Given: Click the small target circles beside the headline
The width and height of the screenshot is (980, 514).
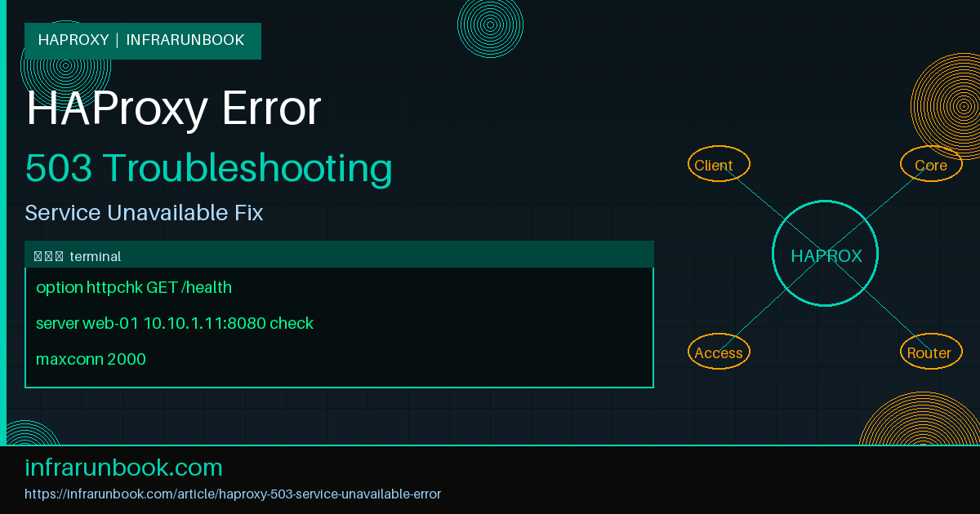Looking at the screenshot, I should coord(490,26).
